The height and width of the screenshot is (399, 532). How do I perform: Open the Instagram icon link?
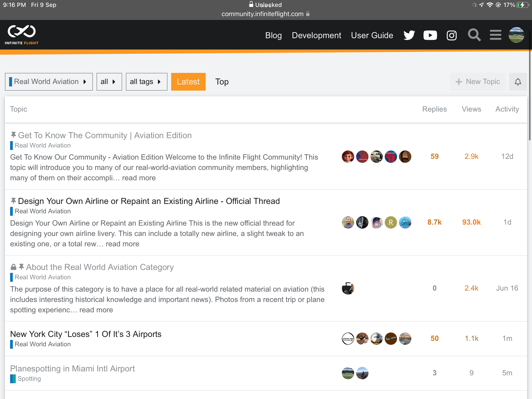coord(451,35)
